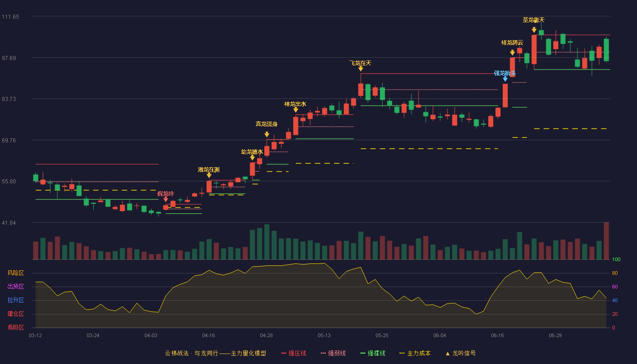Viewport: 637px width, 364px height.
Task: Toggle the 主力成本 legend entry
Action: (415, 353)
